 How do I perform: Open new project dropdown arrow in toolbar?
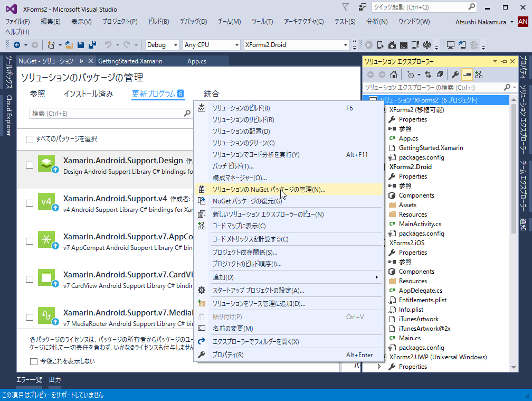60,45
